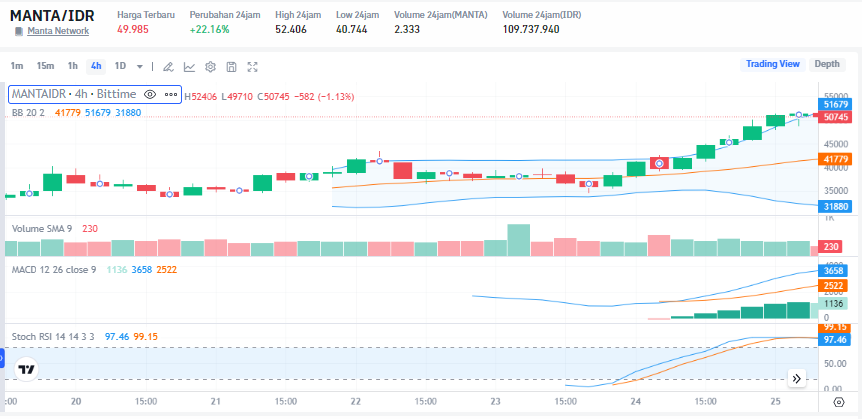The image size is (862, 419).
Task: Click the 41779 BB basis price label
Action: click(x=835, y=159)
